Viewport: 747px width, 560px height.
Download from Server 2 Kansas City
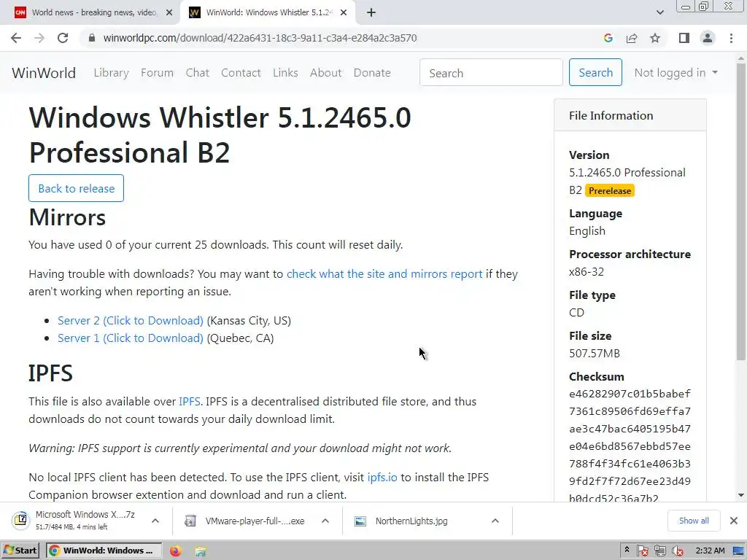pos(131,321)
